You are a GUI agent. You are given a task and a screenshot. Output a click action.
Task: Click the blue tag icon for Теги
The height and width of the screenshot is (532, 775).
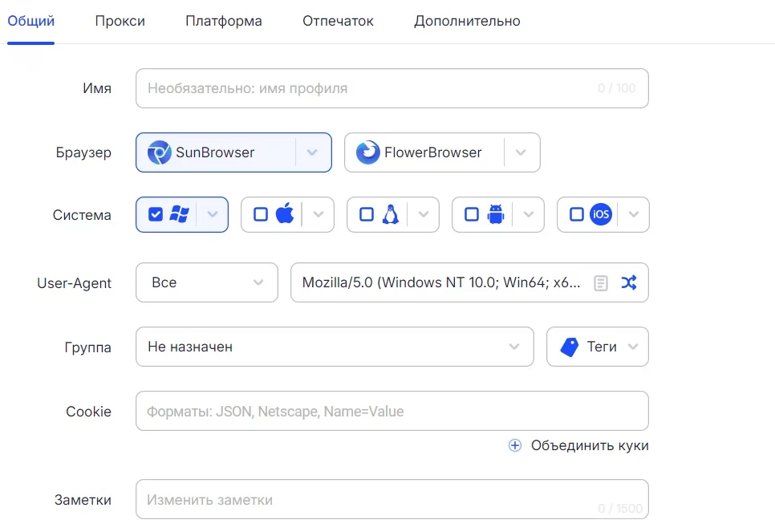click(x=570, y=347)
